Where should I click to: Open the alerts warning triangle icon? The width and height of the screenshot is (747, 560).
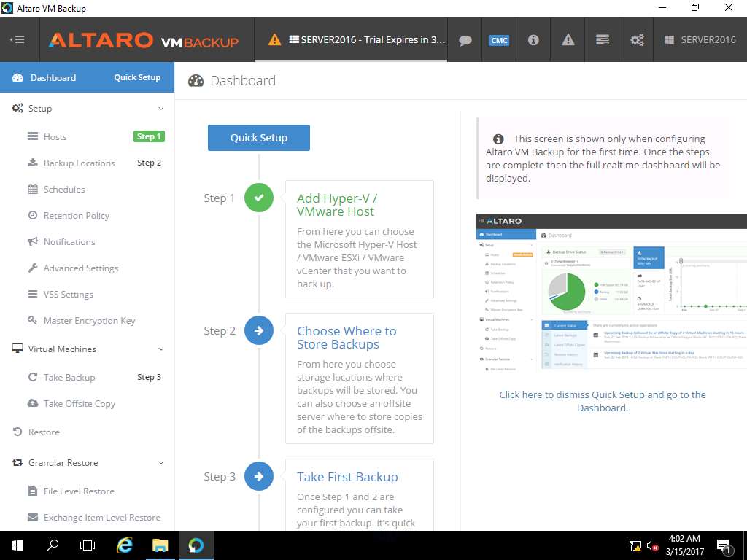click(568, 40)
